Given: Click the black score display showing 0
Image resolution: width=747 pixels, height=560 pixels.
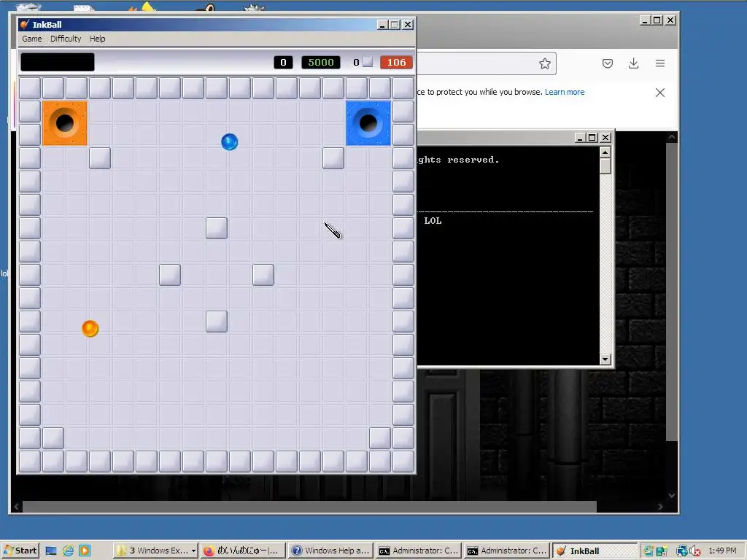Looking at the screenshot, I should pyautogui.click(x=283, y=63).
